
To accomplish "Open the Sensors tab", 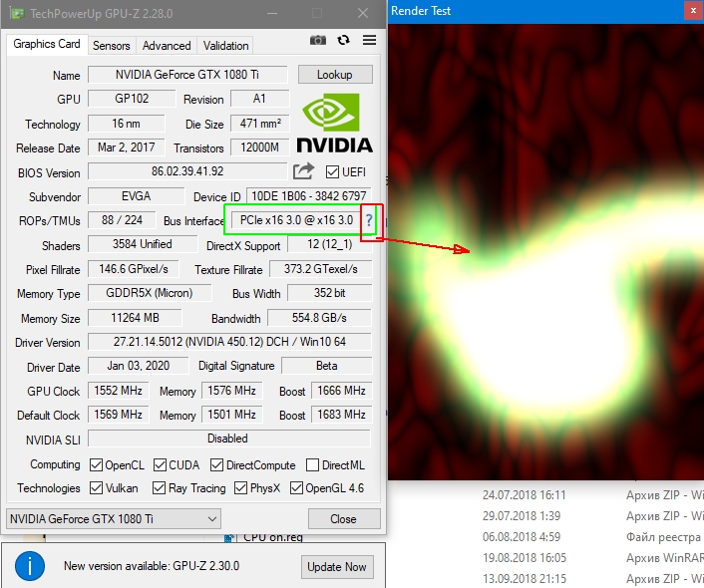I will (112, 46).
